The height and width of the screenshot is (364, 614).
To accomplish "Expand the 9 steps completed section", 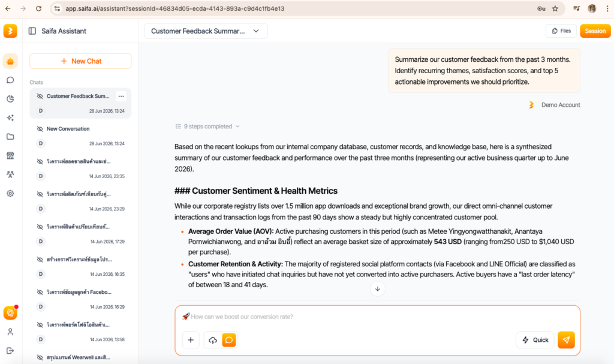I will point(207,127).
